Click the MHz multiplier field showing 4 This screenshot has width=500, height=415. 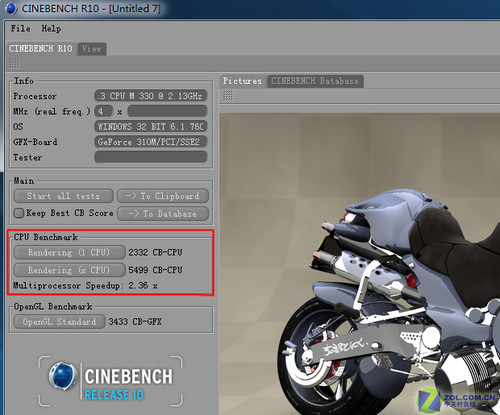click(103, 111)
